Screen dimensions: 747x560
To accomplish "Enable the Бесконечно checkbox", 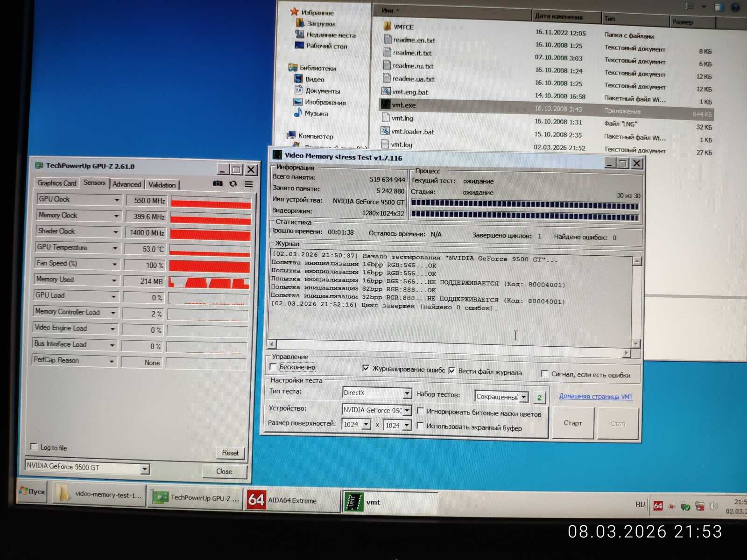I will pyautogui.click(x=274, y=367).
